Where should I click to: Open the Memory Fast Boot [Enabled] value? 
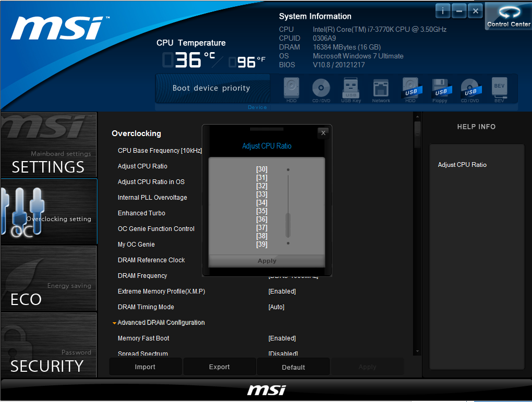tap(282, 338)
